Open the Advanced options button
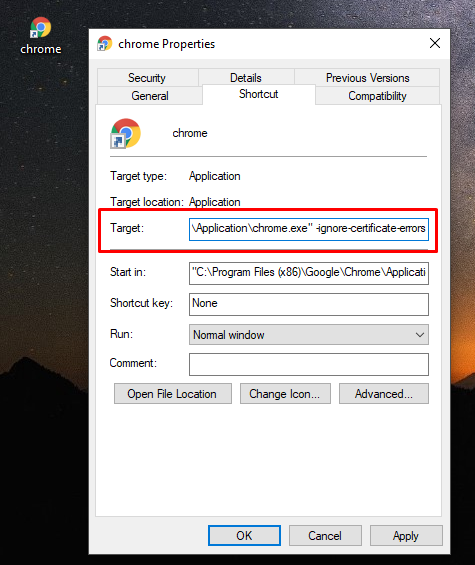The image size is (475, 565). 384,394
